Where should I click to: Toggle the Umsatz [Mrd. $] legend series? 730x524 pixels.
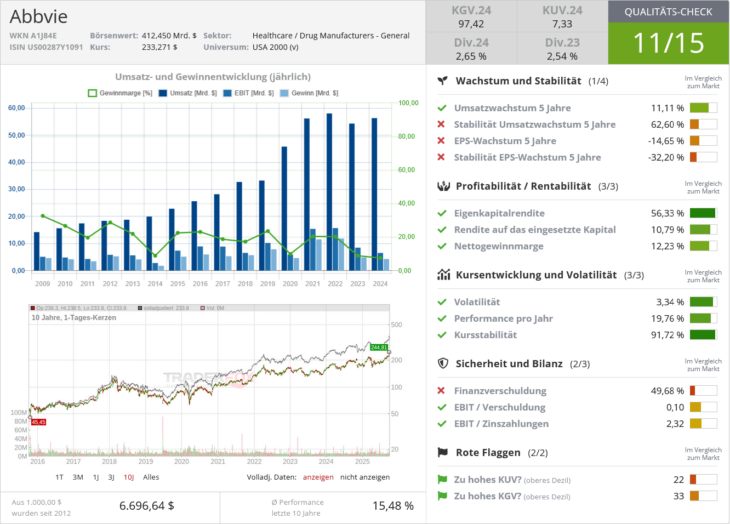tap(177, 93)
